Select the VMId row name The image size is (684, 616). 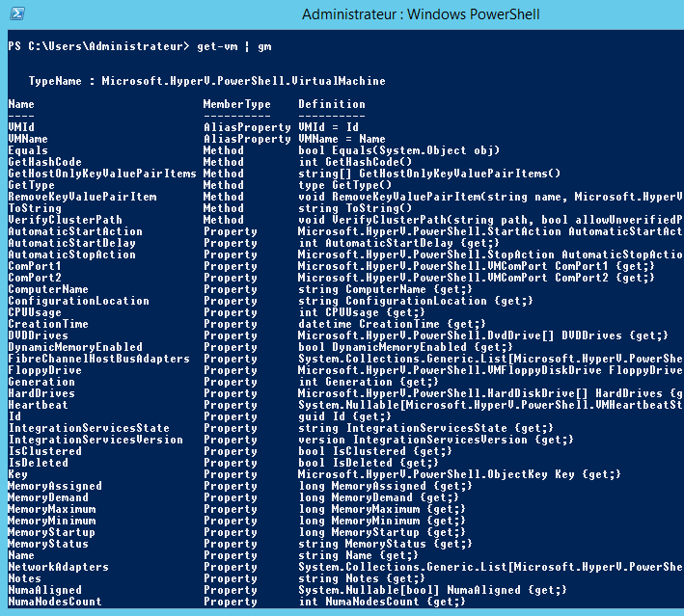[x=20, y=127]
